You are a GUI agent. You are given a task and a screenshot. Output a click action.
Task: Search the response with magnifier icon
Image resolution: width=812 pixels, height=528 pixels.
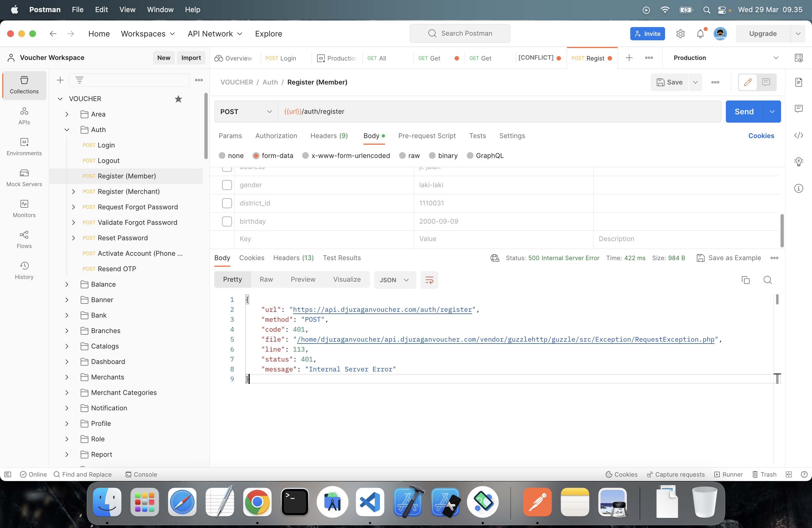coord(768,280)
